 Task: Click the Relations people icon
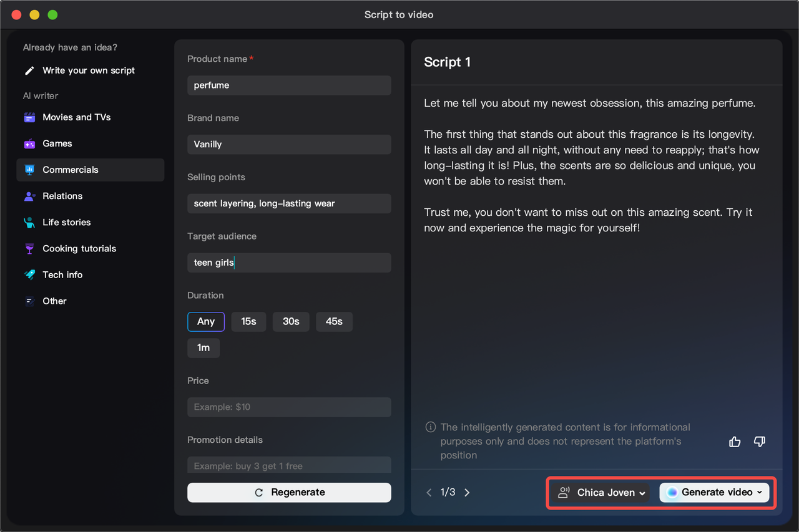click(29, 196)
